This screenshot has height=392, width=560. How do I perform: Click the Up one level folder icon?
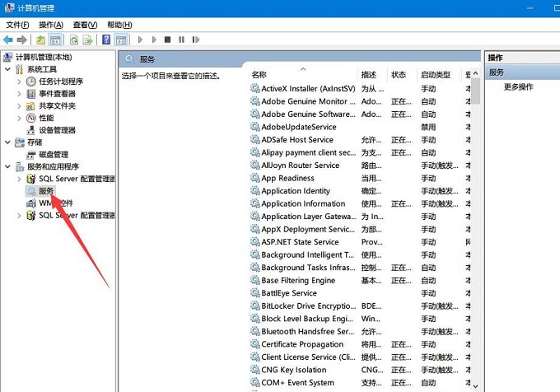point(41,40)
